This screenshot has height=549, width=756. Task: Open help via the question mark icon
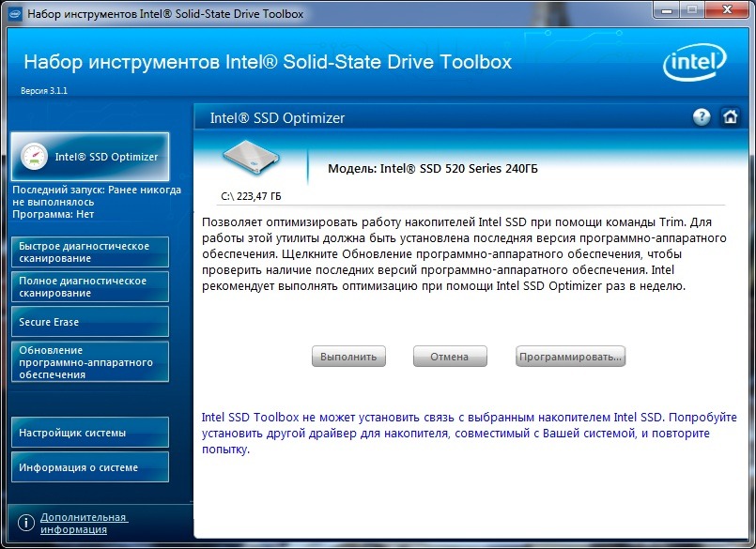coord(702,116)
